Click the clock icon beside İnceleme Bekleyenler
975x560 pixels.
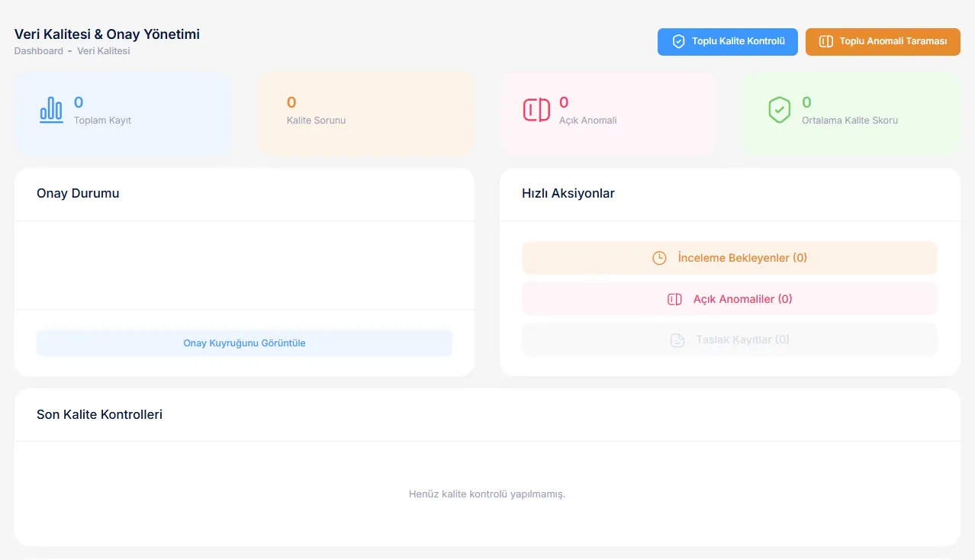[x=659, y=258]
